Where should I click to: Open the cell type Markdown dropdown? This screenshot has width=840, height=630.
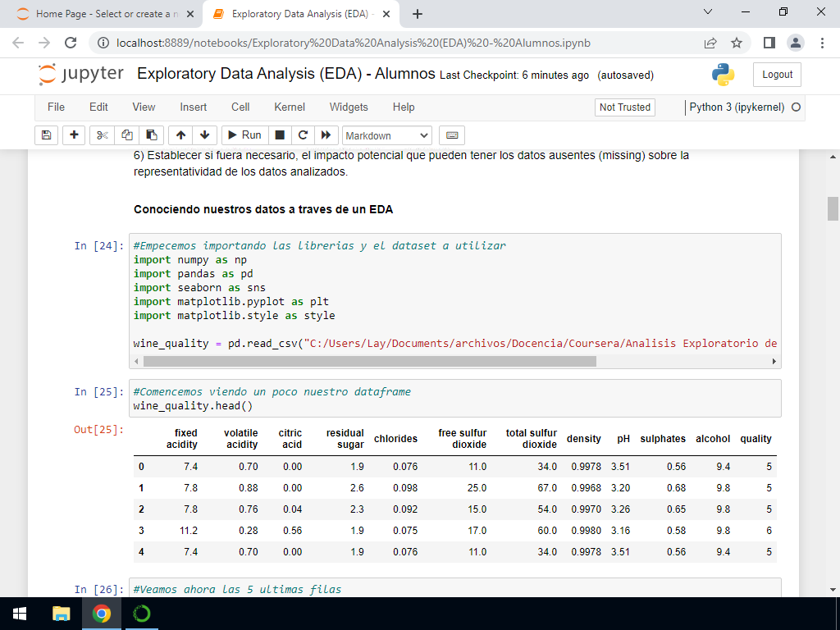[x=387, y=135]
